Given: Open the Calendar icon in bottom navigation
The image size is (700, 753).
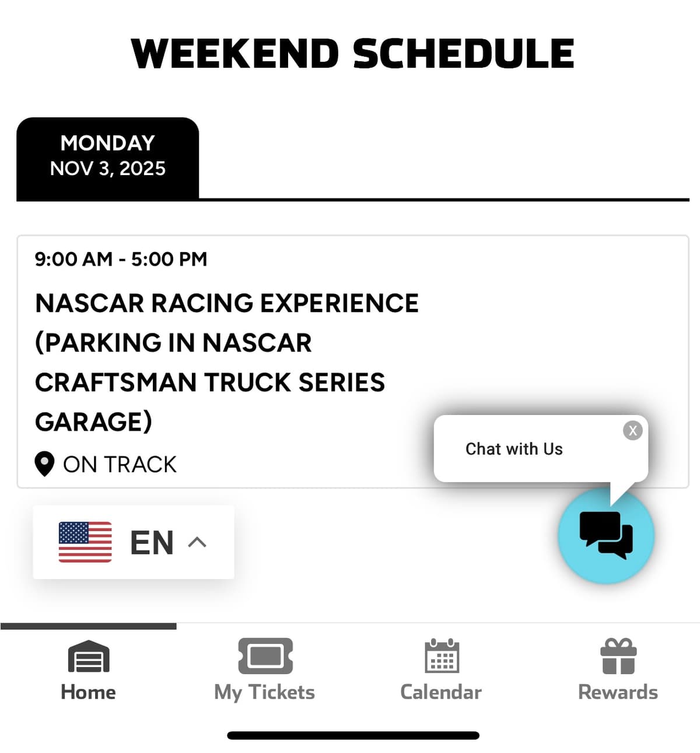Looking at the screenshot, I should click(441, 657).
